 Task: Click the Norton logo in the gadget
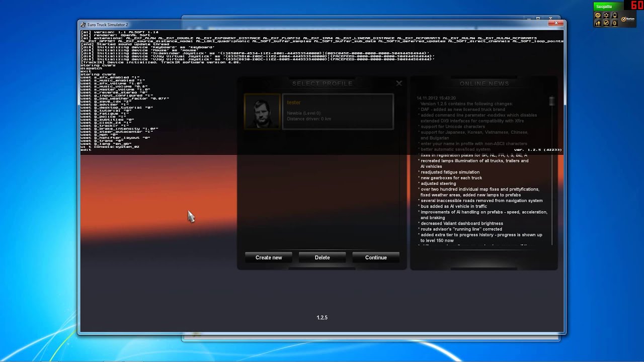pyautogui.click(x=628, y=19)
